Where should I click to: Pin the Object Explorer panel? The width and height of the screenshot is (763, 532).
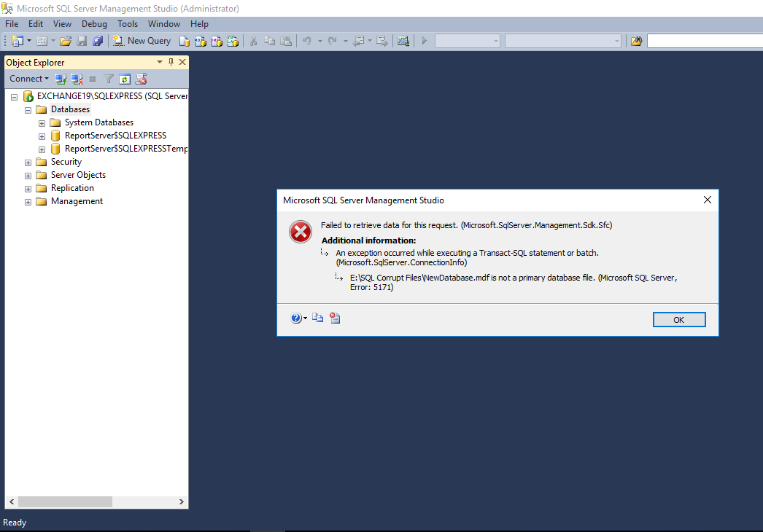(171, 62)
